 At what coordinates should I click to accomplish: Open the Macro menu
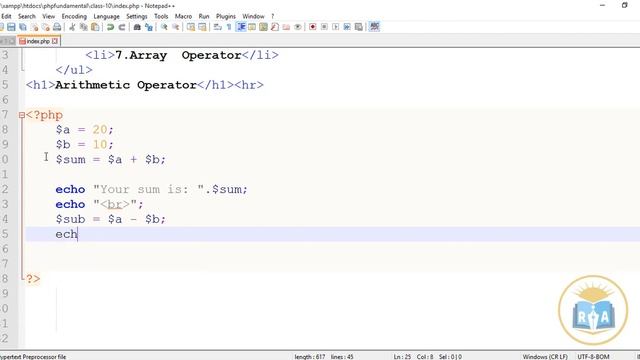pos(183,16)
